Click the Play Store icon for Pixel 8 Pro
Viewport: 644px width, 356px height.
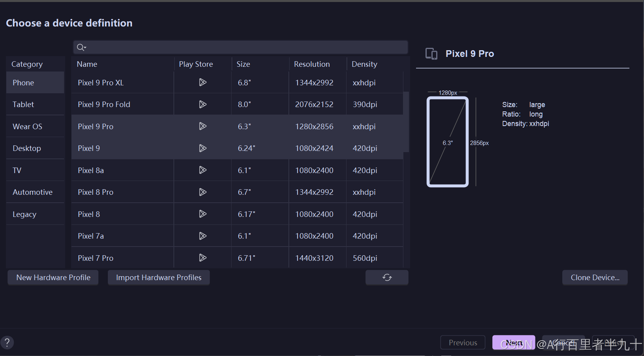click(203, 192)
